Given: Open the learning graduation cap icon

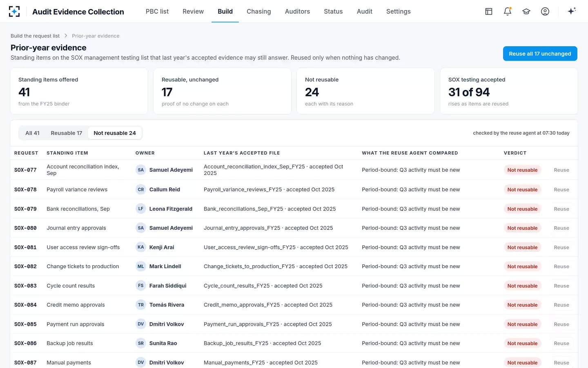Looking at the screenshot, I should [526, 11].
